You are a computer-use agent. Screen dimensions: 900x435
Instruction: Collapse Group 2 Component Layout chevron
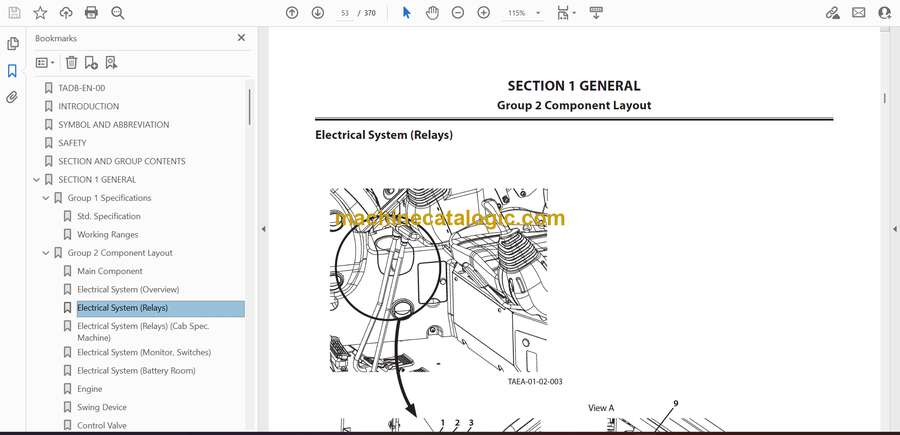coord(46,253)
